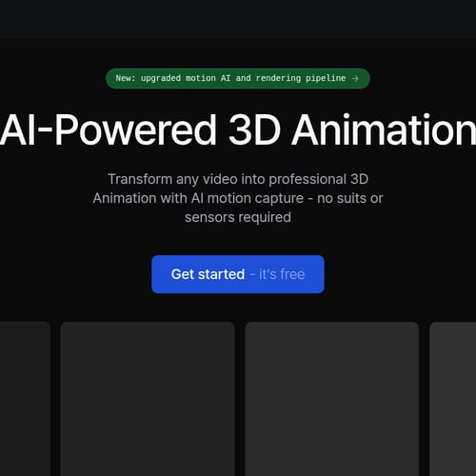
Task: Click 'sensors required' subtitle line
Action: click(238, 218)
